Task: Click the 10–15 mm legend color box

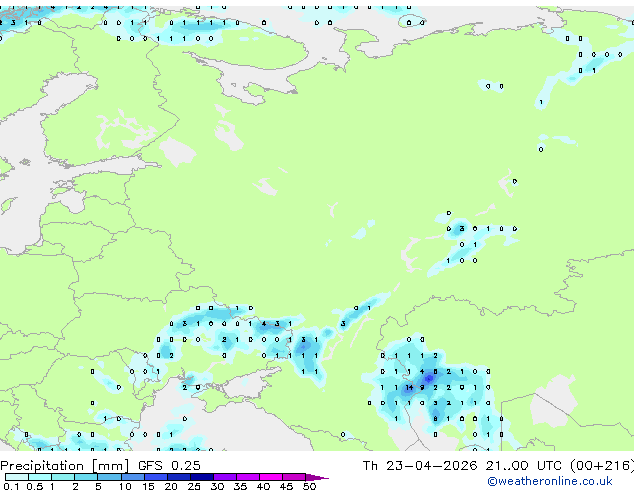Action: pyautogui.click(x=132, y=477)
